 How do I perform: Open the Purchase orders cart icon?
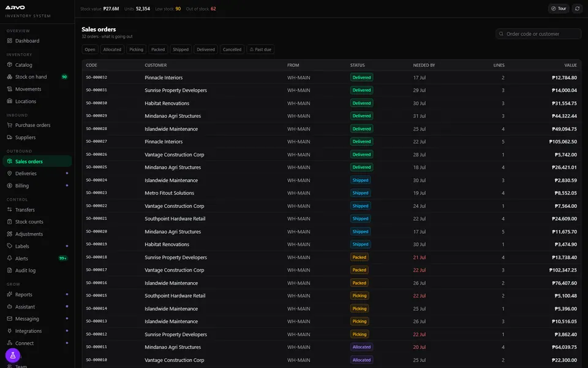pyautogui.click(x=10, y=125)
